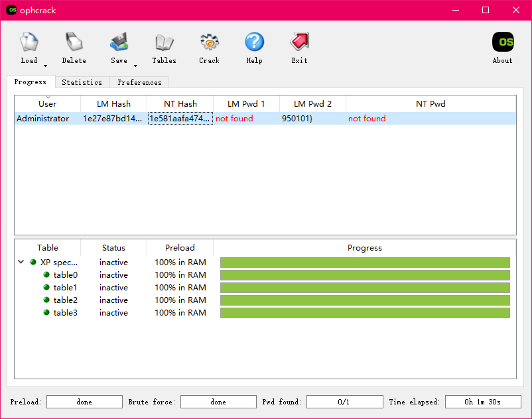This screenshot has height=419, width=532.
Task: Collapse the XP special table group
Action: pos(21,263)
